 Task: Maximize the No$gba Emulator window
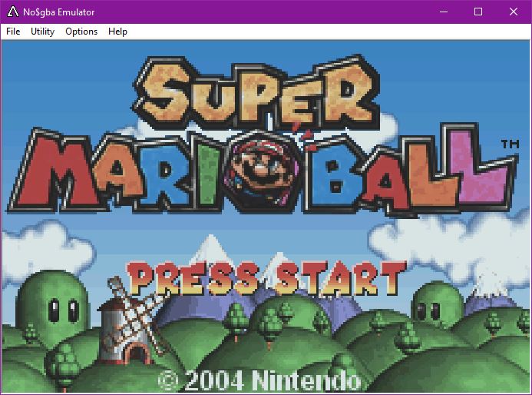tap(478, 12)
